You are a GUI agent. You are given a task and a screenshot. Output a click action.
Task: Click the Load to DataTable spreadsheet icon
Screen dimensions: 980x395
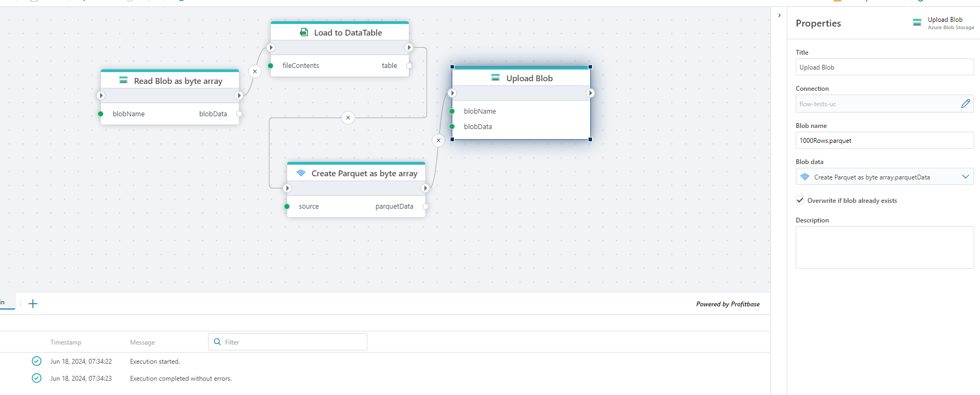(x=304, y=32)
